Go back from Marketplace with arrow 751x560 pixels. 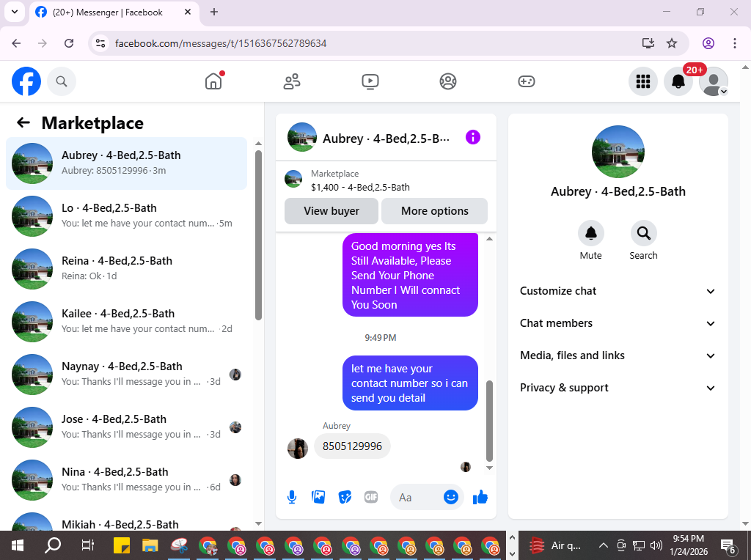click(23, 123)
